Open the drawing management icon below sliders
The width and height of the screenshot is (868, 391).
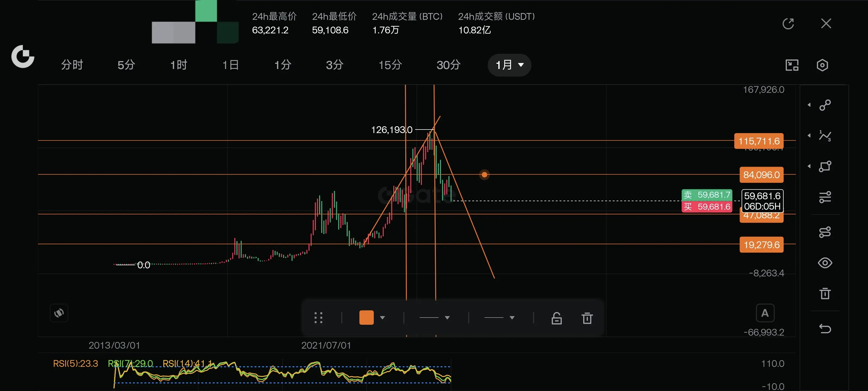(x=825, y=232)
